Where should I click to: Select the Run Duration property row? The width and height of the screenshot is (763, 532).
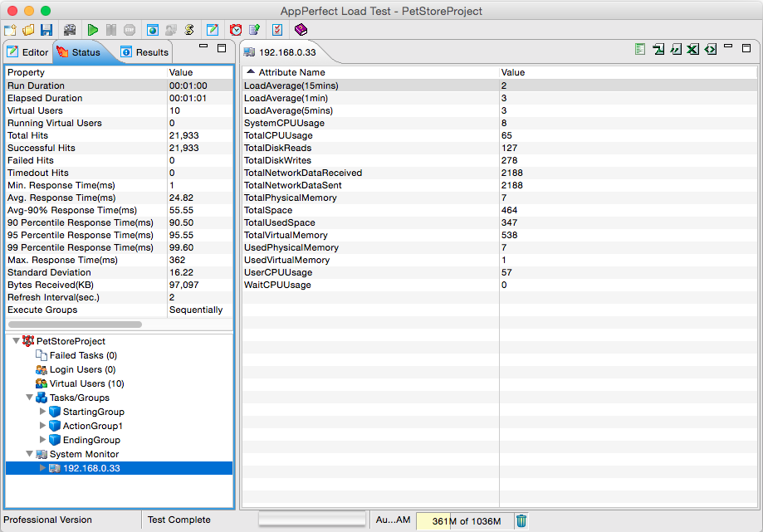click(120, 85)
